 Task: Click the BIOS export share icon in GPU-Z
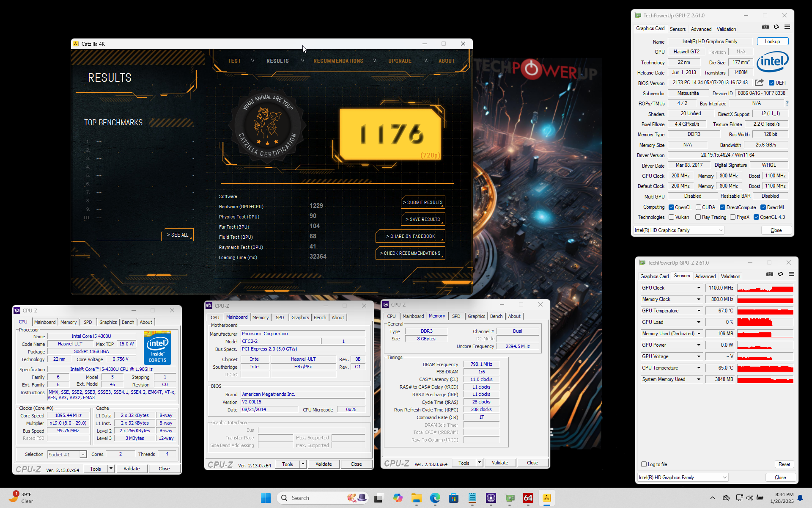759,83
